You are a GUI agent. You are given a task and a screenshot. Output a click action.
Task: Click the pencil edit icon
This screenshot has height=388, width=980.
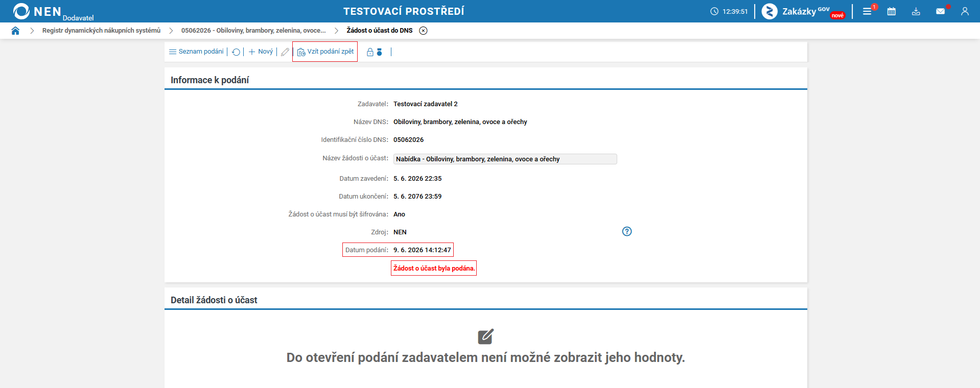click(285, 52)
